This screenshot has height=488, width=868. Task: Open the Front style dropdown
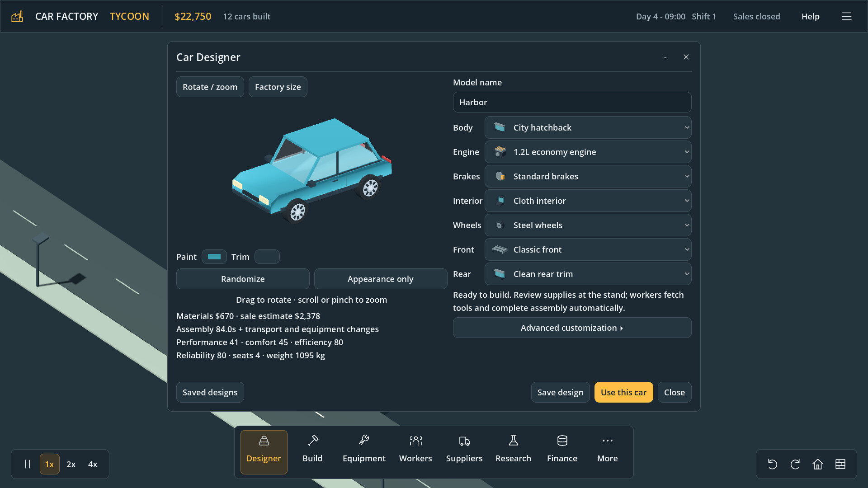click(x=588, y=249)
